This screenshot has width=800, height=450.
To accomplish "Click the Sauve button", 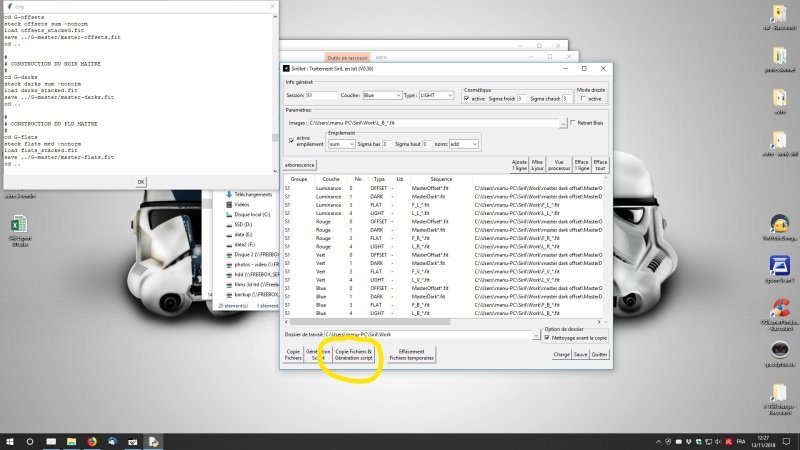I will [581, 355].
